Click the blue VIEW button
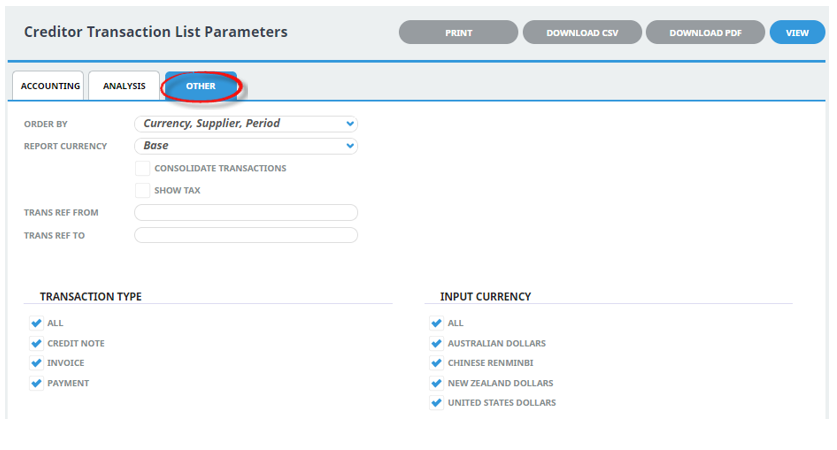Viewport: 837px width, 450px height. pos(797,33)
